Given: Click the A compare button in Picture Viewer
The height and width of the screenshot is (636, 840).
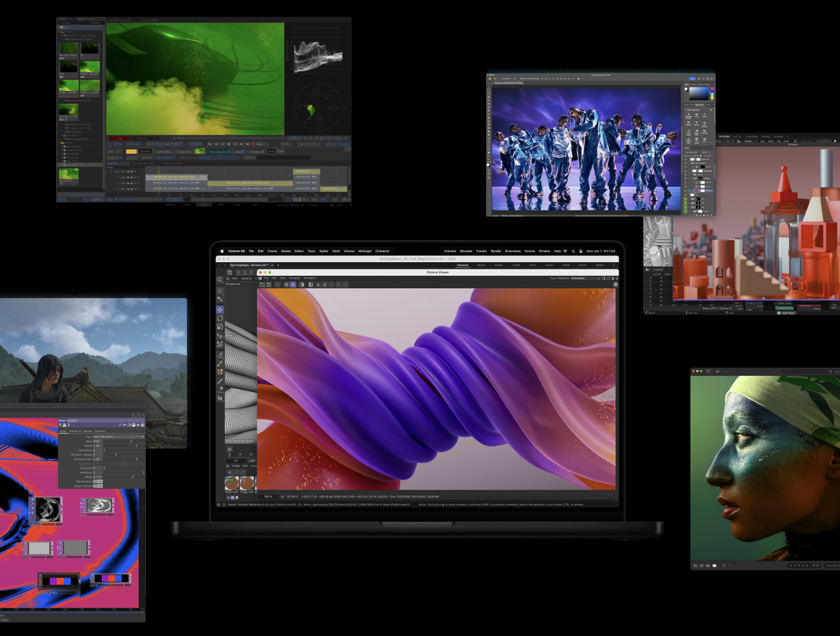Looking at the screenshot, I should (318, 285).
